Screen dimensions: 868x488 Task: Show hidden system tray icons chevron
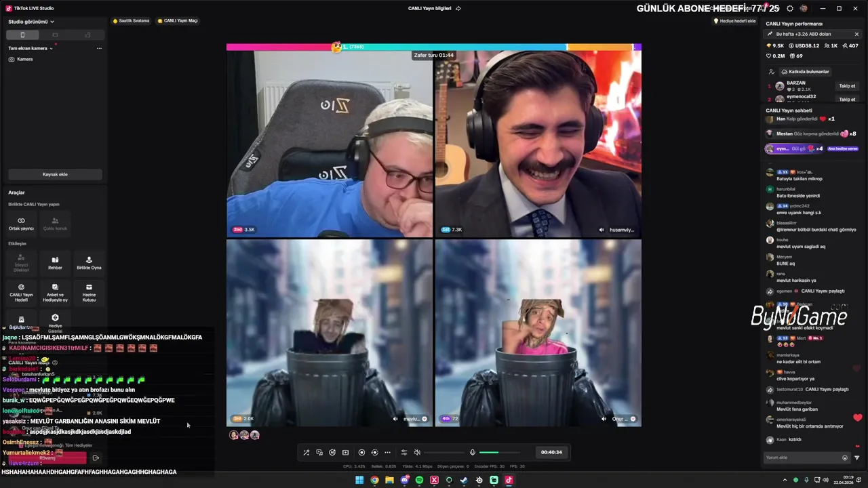tap(785, 480)
